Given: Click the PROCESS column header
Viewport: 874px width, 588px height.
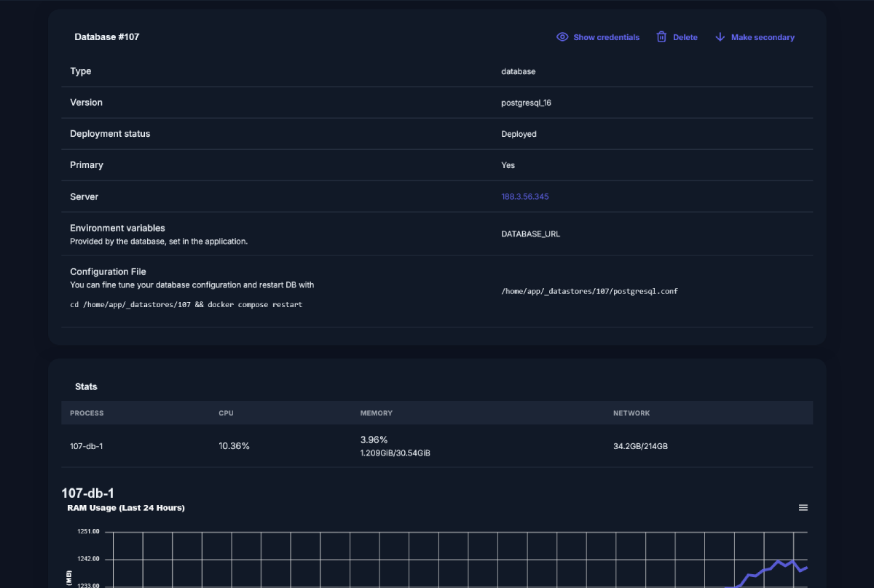Looking at the screenshot, I should 87,413.
